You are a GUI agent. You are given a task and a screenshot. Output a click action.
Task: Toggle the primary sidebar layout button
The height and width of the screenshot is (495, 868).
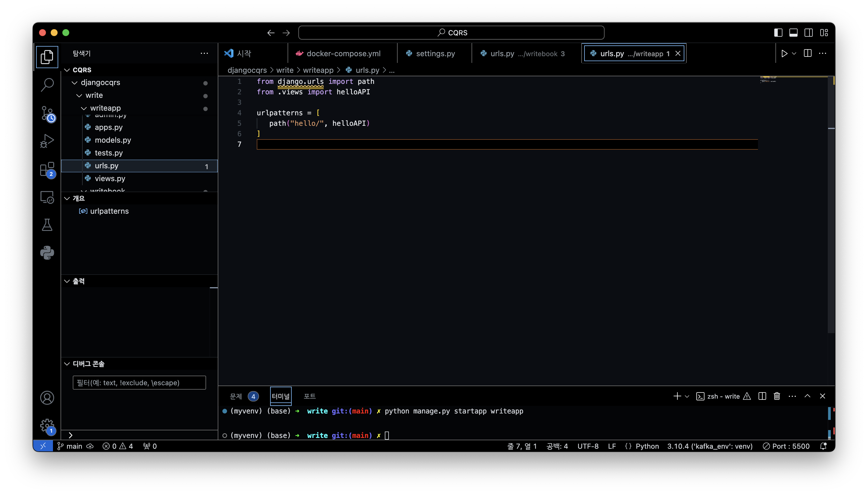[x=778, y=33]
